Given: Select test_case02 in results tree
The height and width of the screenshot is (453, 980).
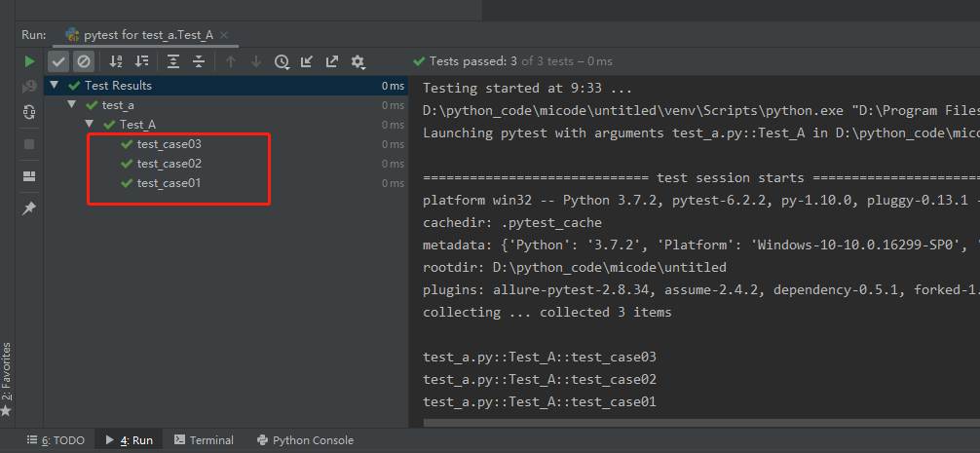Looking at the screenshot, I should [x=169, y=164].
